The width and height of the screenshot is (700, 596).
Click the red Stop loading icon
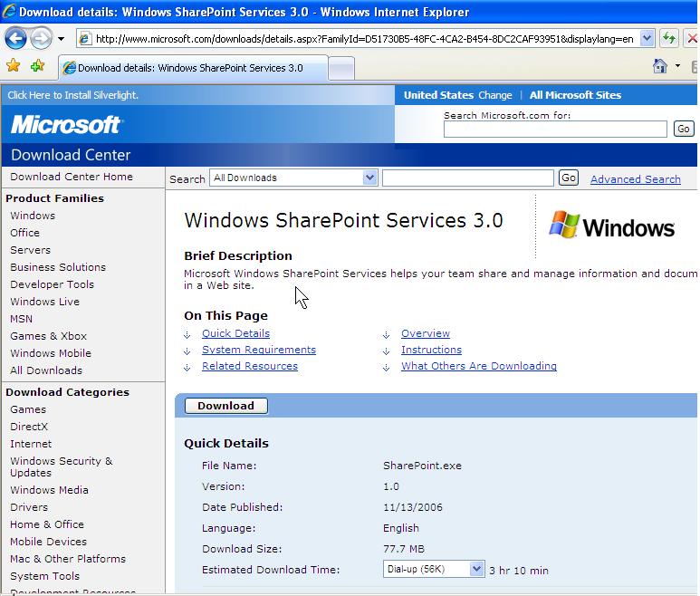coord(692,39)
